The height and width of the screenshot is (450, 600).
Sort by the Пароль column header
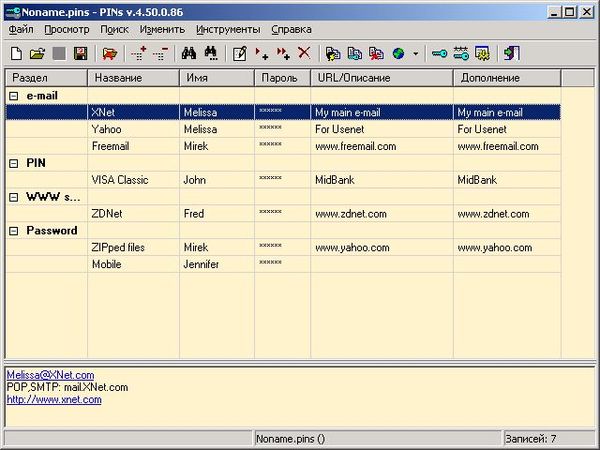282,78
